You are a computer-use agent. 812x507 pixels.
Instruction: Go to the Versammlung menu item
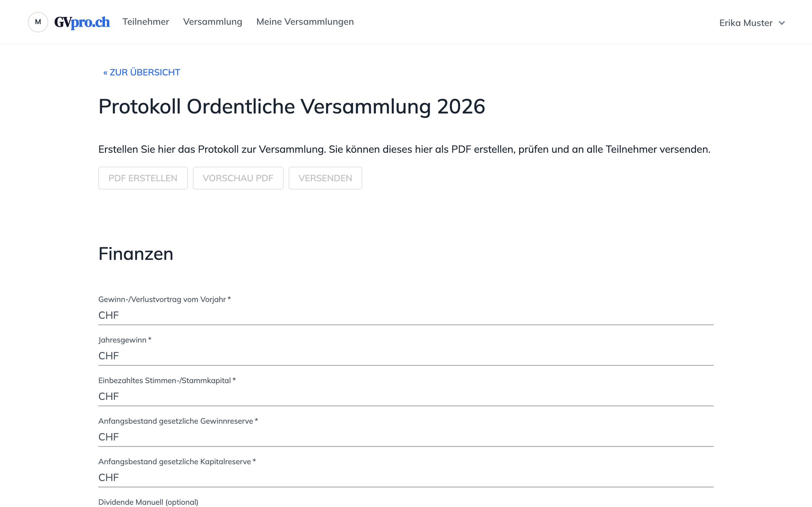213,22
